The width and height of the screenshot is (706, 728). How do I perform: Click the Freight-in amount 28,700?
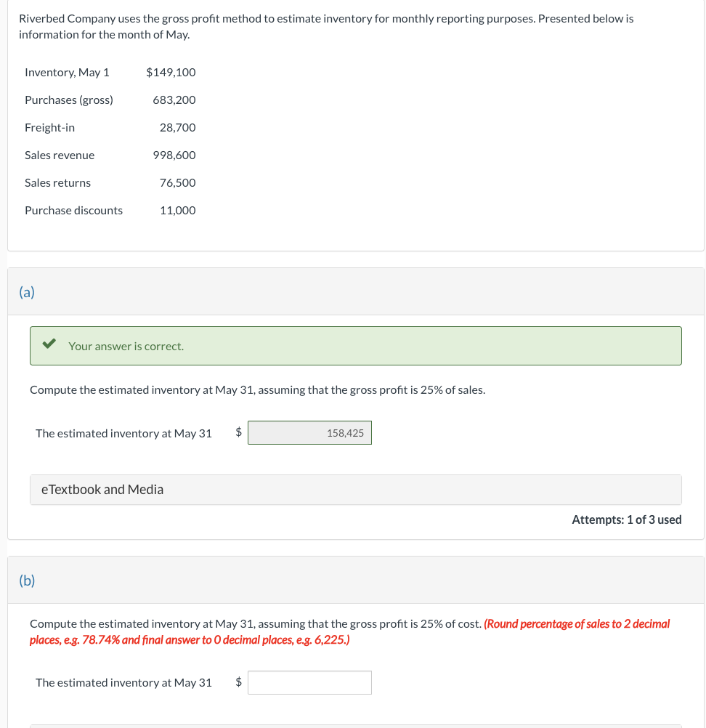pos(177,127)
